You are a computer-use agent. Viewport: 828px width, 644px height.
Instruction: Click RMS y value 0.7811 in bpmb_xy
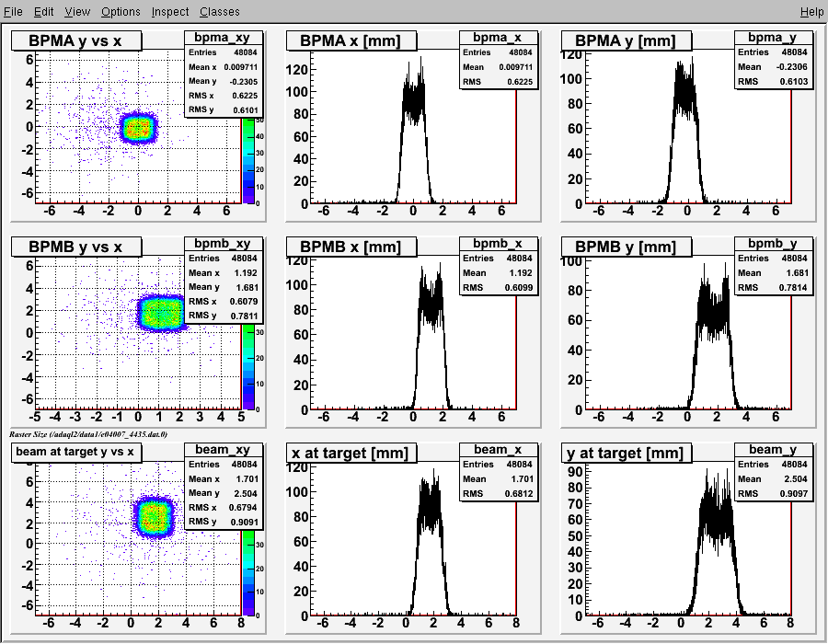[x=245, y=316]
